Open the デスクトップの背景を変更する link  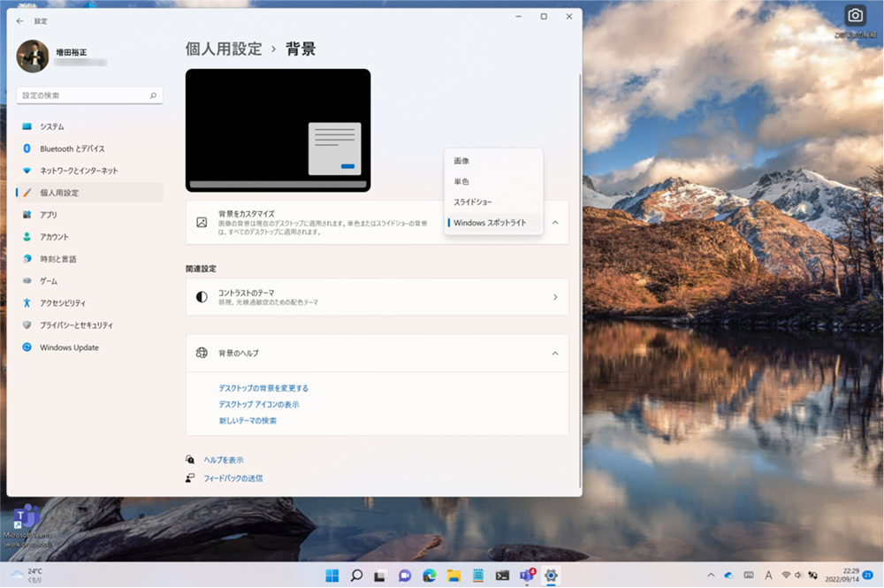(x=263, y=388)
